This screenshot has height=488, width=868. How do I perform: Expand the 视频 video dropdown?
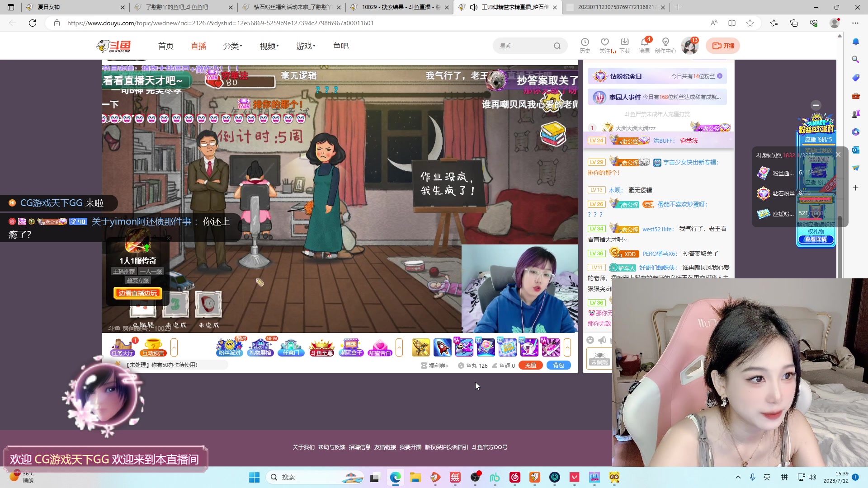click(269, 46)
